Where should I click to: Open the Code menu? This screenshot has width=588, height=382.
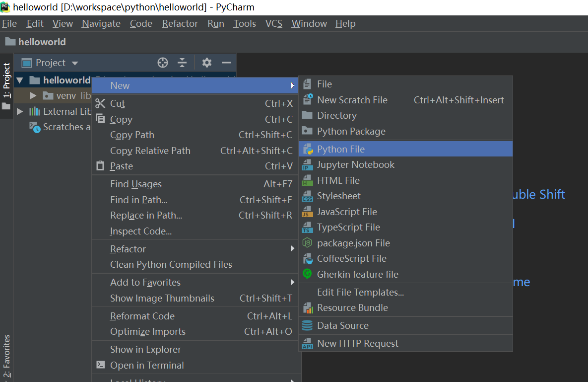pos(141,24)
